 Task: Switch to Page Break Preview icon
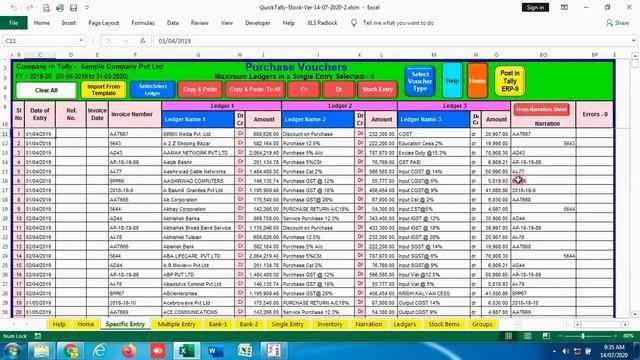[x=546, y=336]
